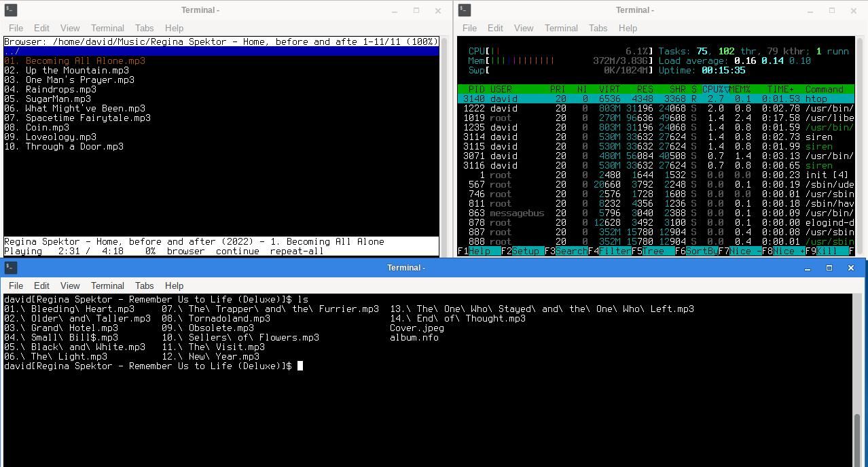The height and width of the screenshot is (467, 868).
Task: Open the Edit menu in the music player window
Action: point(41,28)
